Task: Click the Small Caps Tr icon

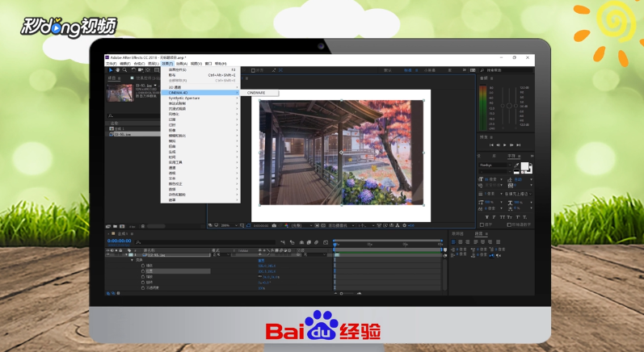Action: [x=509, y=217]
